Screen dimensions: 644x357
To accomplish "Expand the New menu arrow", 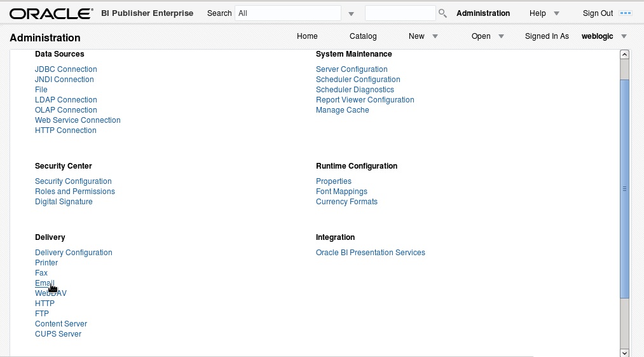I will (x=435, y=36).
